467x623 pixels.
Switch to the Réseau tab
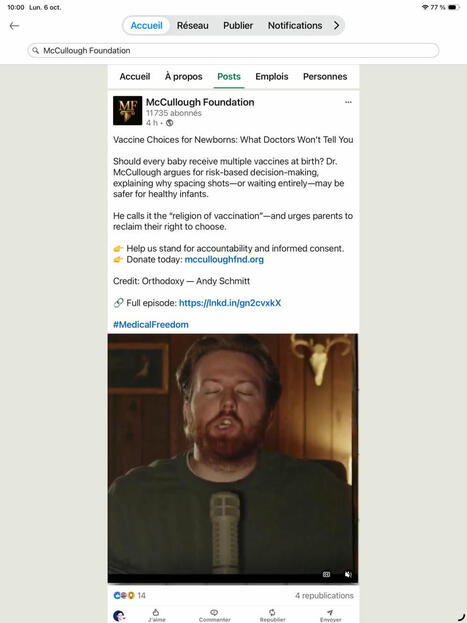point(193,25)
